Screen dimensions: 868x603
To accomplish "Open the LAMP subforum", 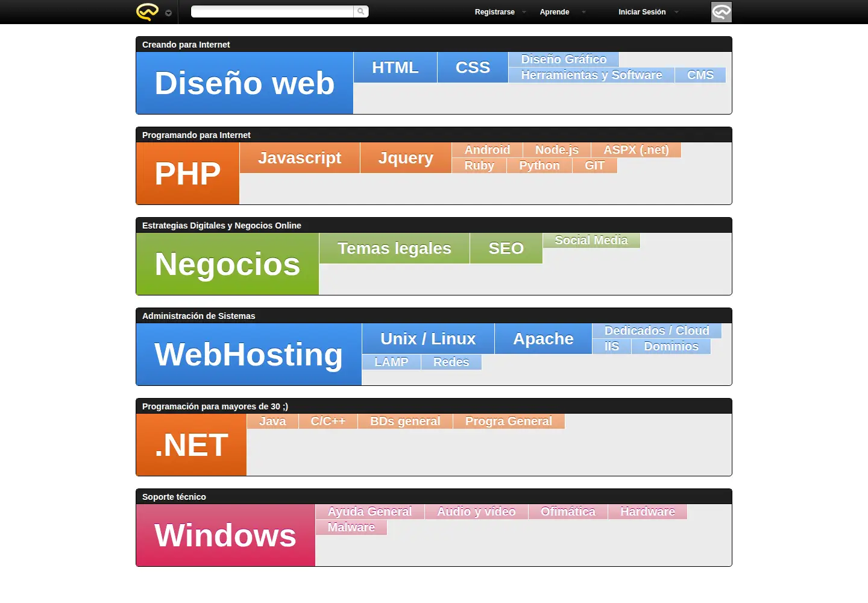I will (392, 362).
